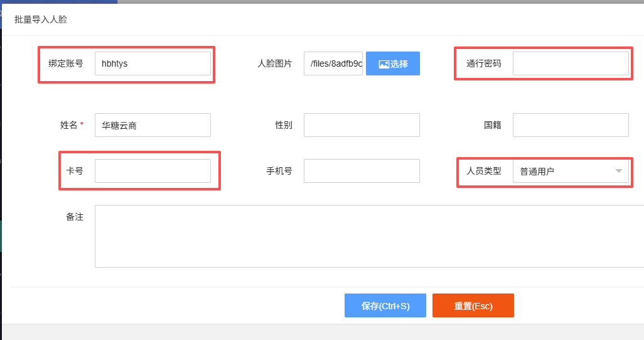Focus the 手机号 input field
This screenshot has width=644, height=340.
coord(362,171)
